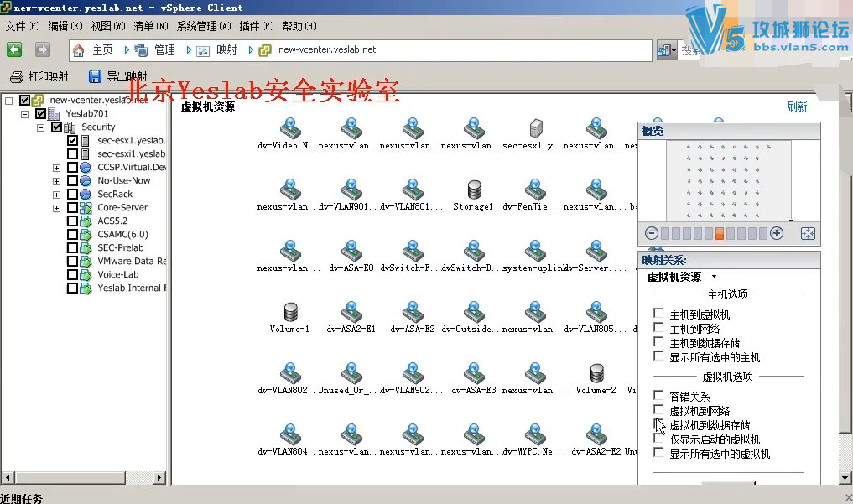Click the 刷新 refresh link
Viewport: 853px width, 504px height.
point(797,107)
